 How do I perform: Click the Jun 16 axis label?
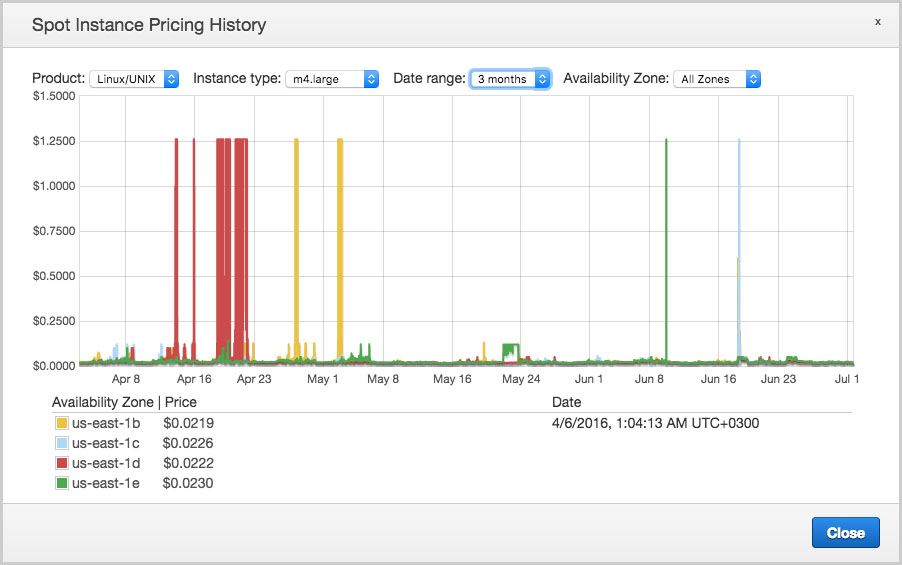click(x=718, y=379)
